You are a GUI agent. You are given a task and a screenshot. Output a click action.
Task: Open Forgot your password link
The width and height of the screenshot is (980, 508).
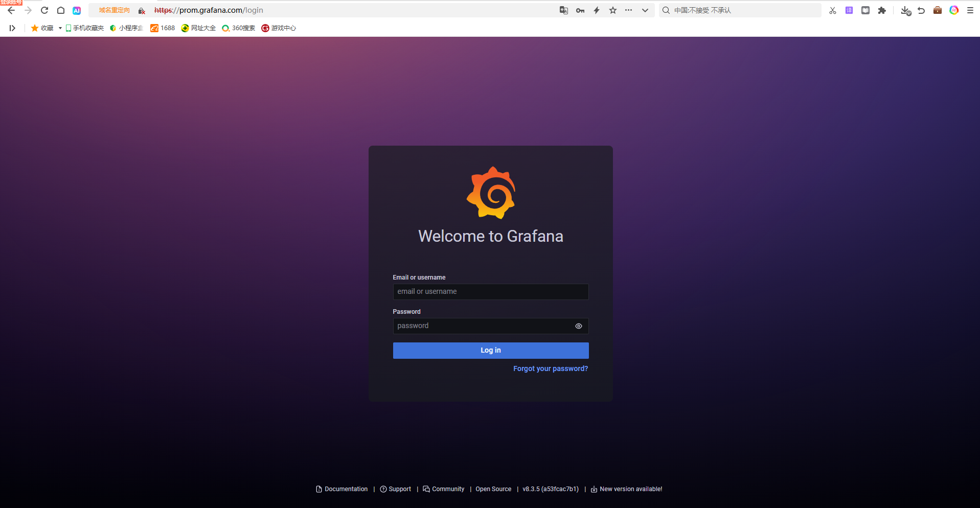pyautogui.click(x=551, y=368)
